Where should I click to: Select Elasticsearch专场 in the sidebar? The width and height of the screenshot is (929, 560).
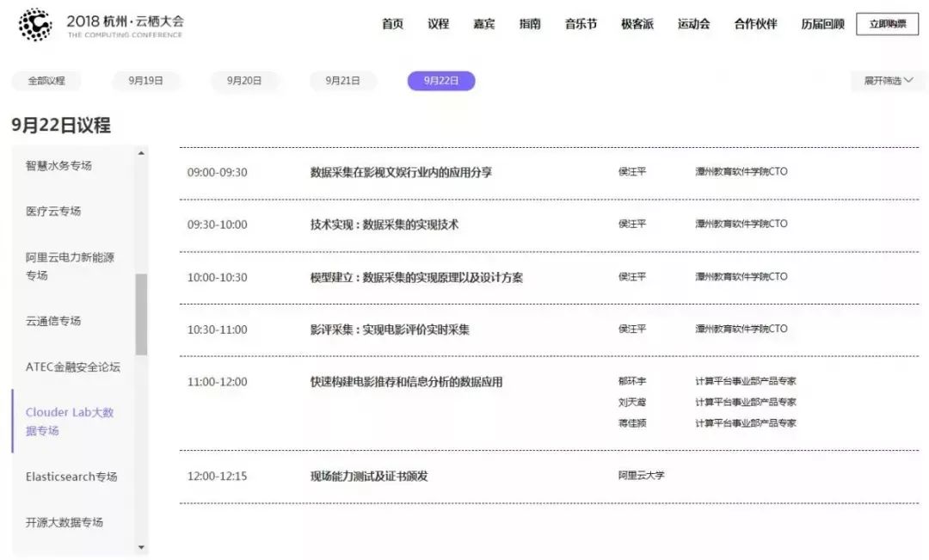tap(71, 477)
